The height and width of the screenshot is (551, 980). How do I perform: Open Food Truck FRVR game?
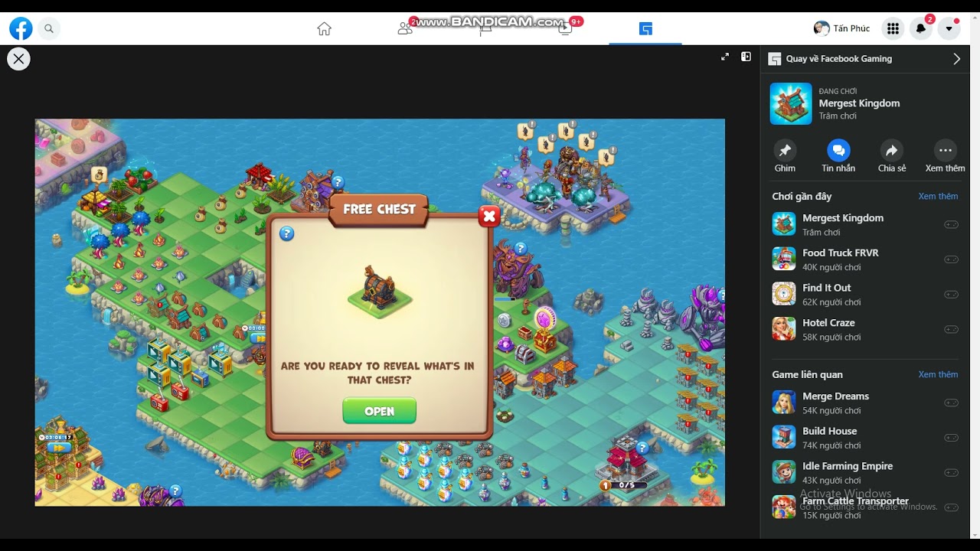point(865,259)
